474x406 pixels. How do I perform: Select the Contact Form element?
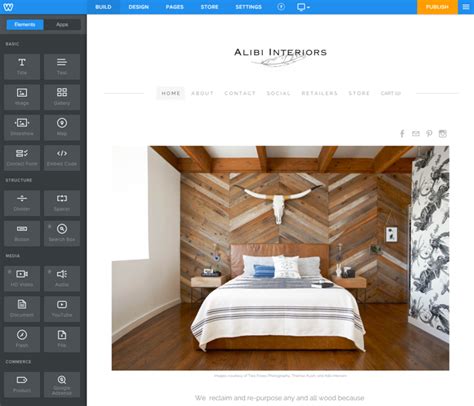[x=22, y=158]
